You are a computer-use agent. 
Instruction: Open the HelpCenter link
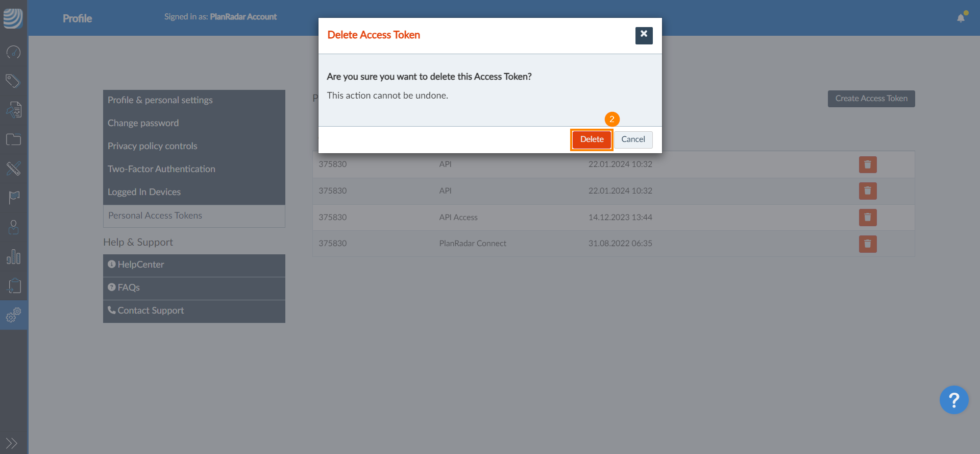click(141, 265)
